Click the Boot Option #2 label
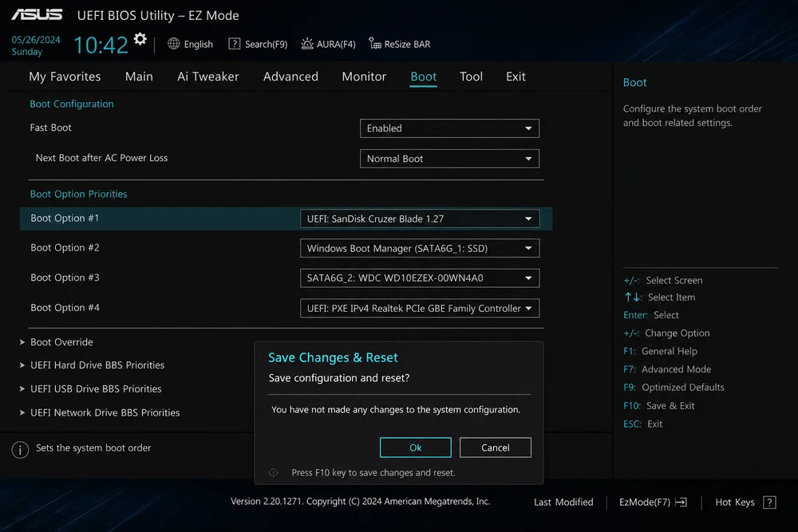Viewport: 798px width, 532px height. click(x=65, y=248)
